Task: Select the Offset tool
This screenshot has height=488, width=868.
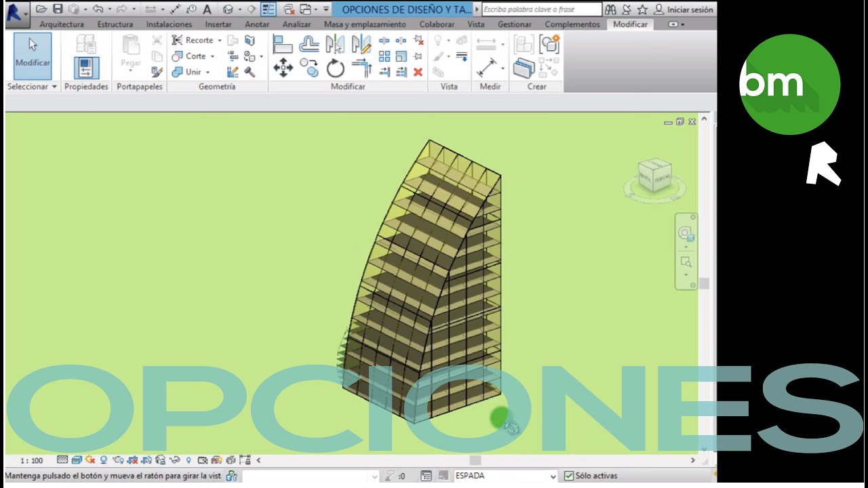Action: 309,45
